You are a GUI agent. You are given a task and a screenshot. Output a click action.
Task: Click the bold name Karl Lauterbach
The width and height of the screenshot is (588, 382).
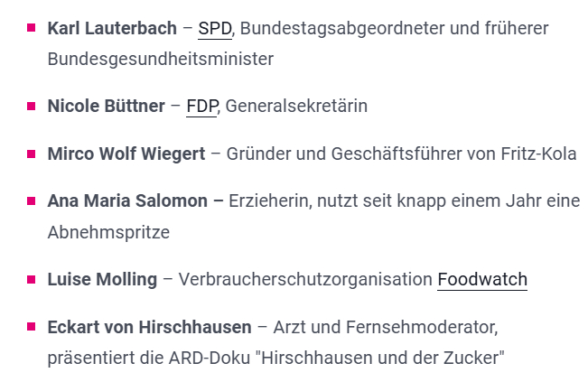pyautogui.click(x=112, y=29)
